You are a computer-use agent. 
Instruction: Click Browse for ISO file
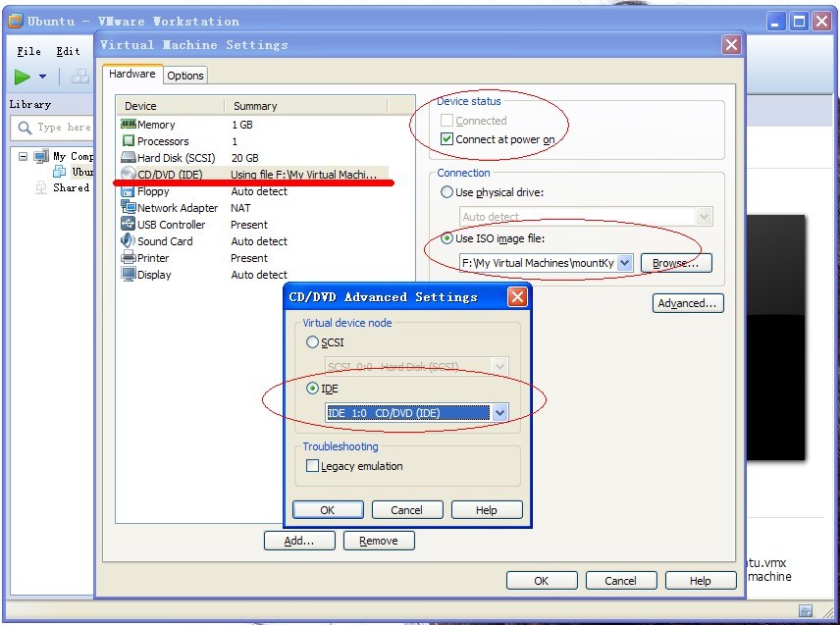pos(676,263)
